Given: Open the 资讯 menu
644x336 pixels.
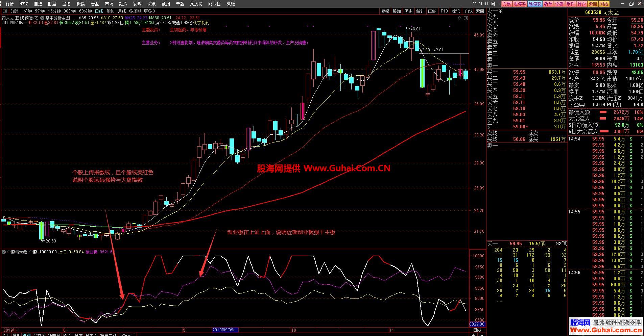Looking at the screenshot, I should pos(151,4).
